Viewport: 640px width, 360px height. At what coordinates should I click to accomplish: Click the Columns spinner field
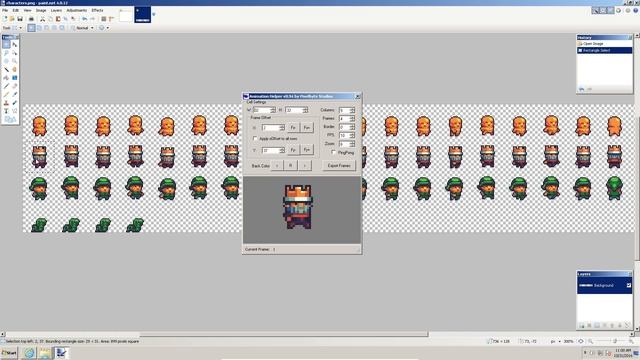coord(347,110)
